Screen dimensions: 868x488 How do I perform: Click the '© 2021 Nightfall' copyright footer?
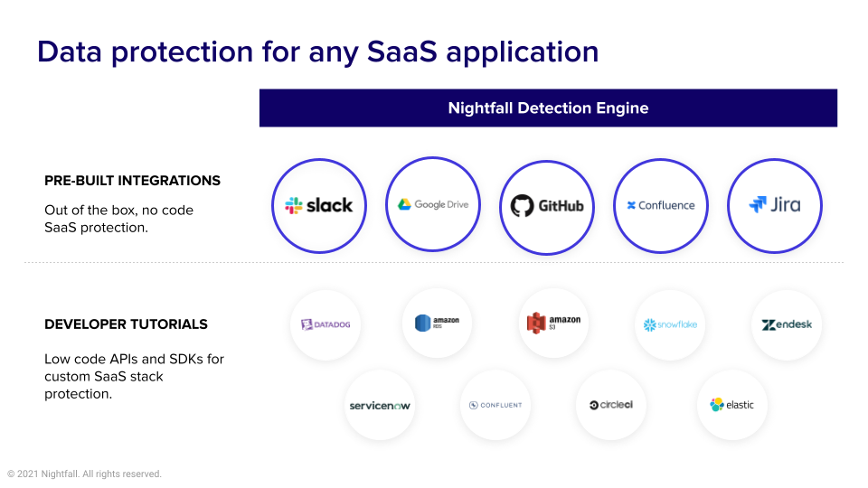(x=85, y=474)
